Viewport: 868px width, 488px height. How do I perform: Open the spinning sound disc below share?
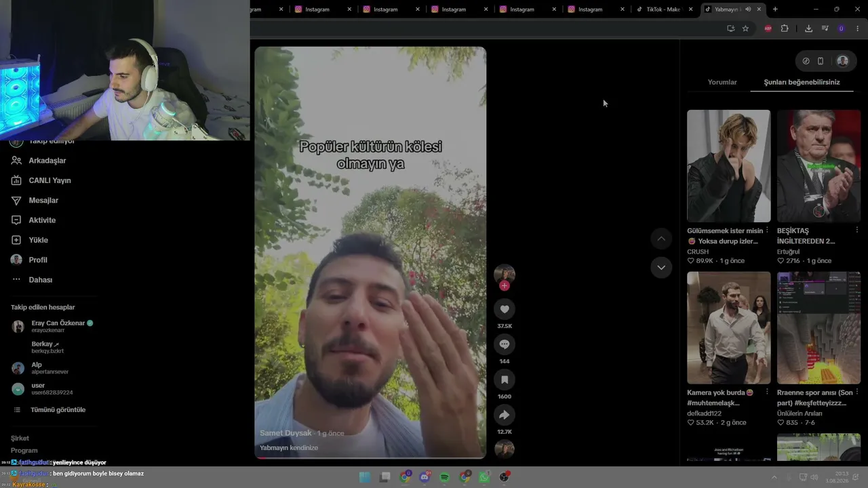pos(505,449)
